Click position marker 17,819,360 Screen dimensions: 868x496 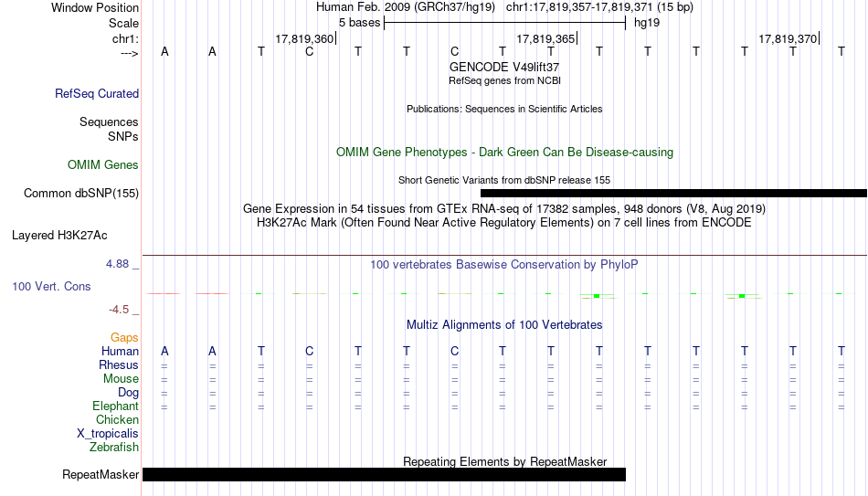304,38
